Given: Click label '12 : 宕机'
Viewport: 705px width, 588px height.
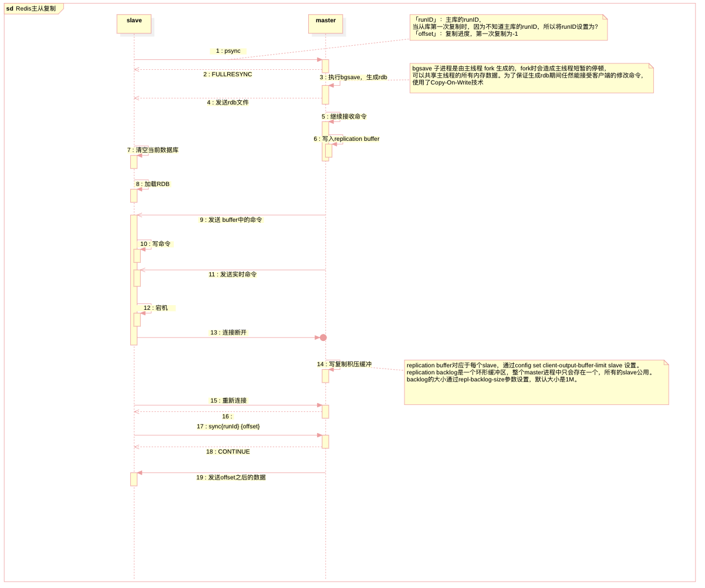Looking at the screenshot, I should click(156, 308).
